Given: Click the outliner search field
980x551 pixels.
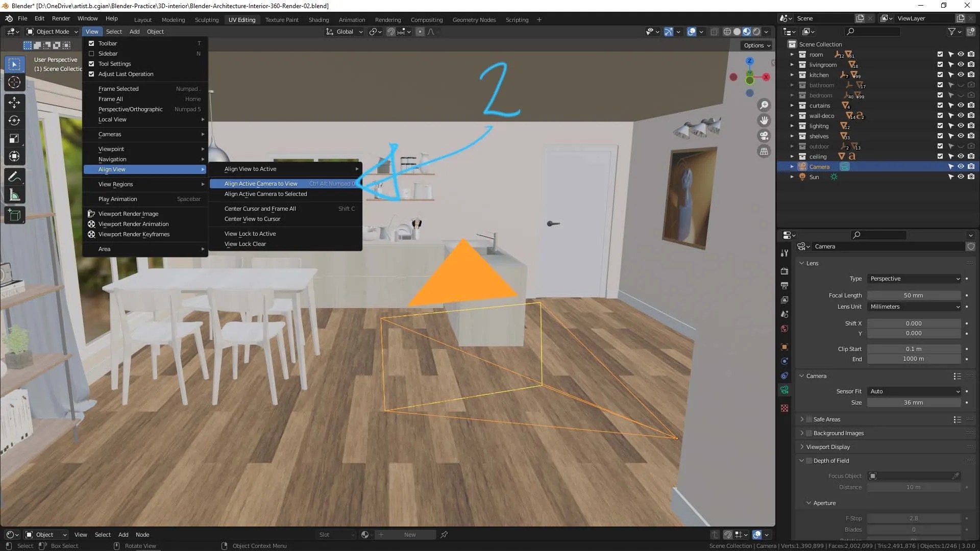Looking at the screenshot, I should point(873,32).
